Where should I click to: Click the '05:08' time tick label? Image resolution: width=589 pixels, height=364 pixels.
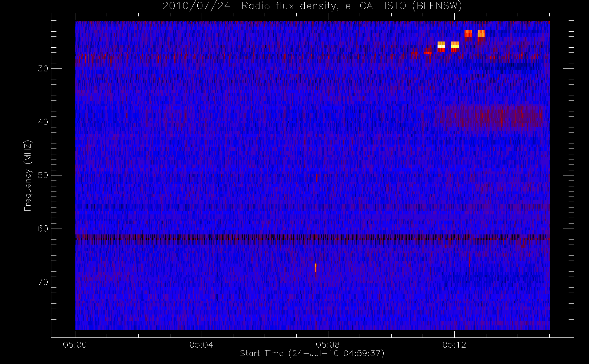pyautogui.click(x=328, y=345)
